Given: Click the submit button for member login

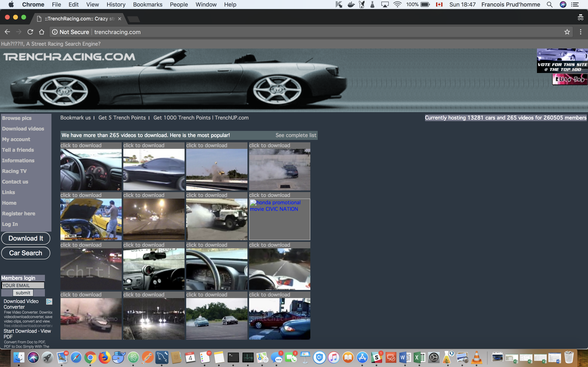Looking at the screenshot, I should coord(22,293).
